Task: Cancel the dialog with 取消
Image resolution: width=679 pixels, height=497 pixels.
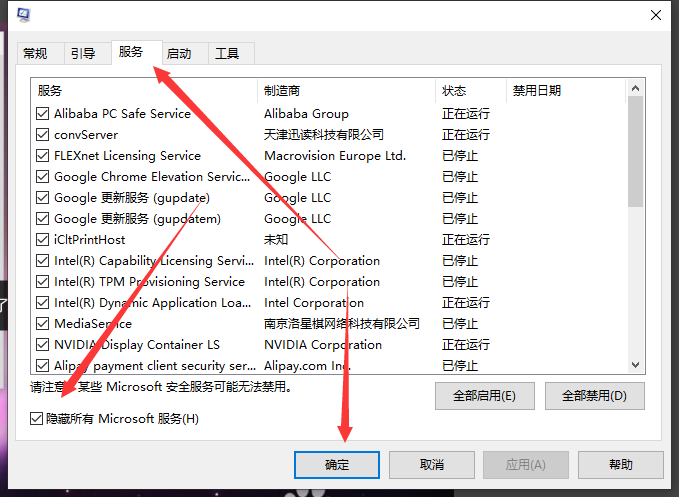Action: [431, 465]
